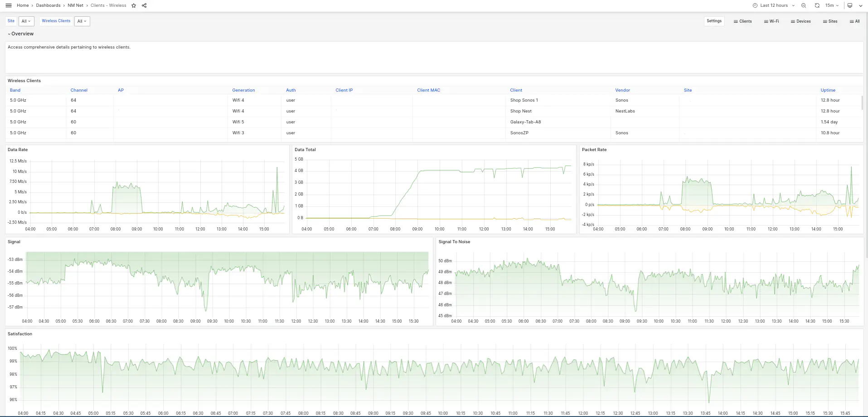This screenshot has width=868, height=417.
Task: Expand the chevron at the top bar's right edge
Action: coord(861,5)
